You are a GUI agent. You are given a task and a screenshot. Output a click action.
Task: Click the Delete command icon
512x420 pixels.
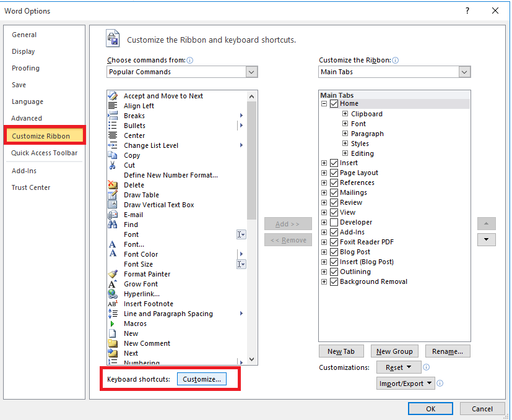(x=113, y=185)
